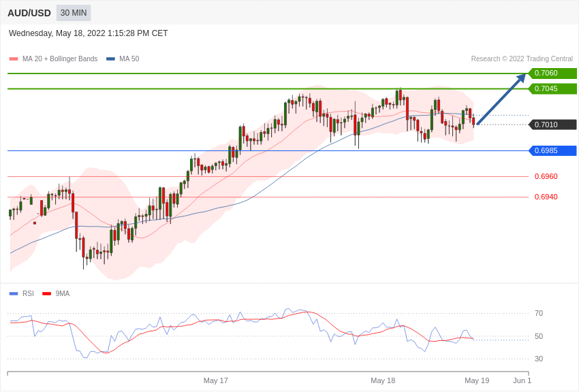Click the blue RSI legend swatch
The height and width of the screenshot is (392, 579).
tap(14, 293)
